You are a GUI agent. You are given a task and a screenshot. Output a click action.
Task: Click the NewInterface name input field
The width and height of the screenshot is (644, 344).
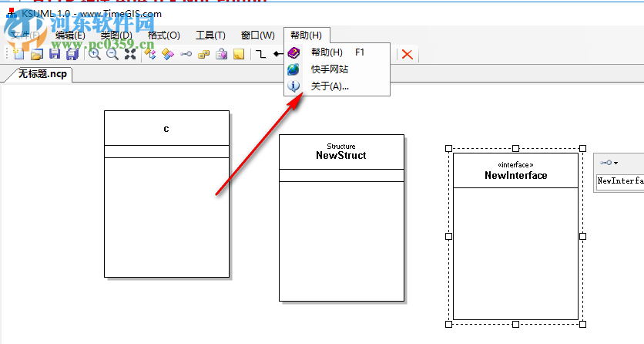click(x=620, y=180)
